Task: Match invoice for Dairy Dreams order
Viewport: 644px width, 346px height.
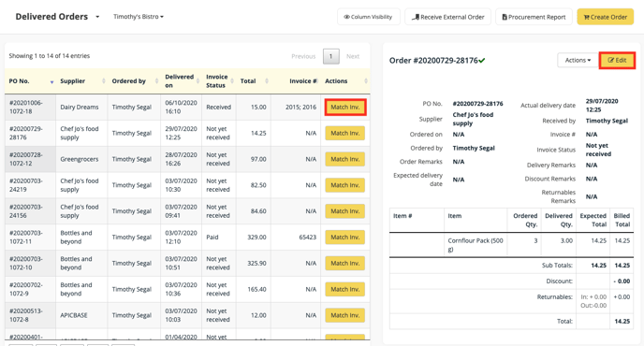Action: pyautogui.click(x=345, y=108)
